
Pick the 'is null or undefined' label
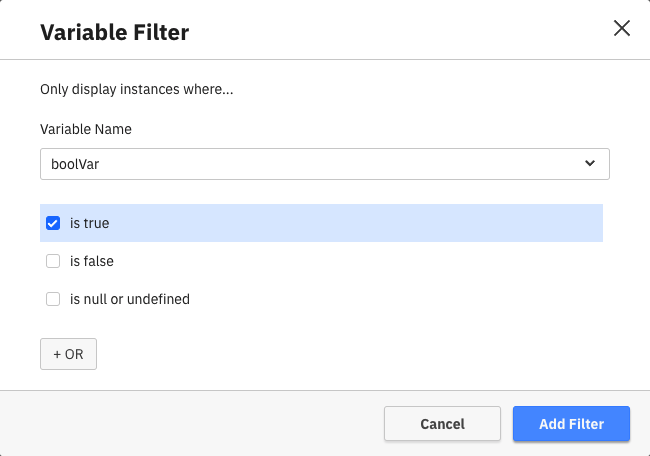pyautogui.click(x=130, y=299)
